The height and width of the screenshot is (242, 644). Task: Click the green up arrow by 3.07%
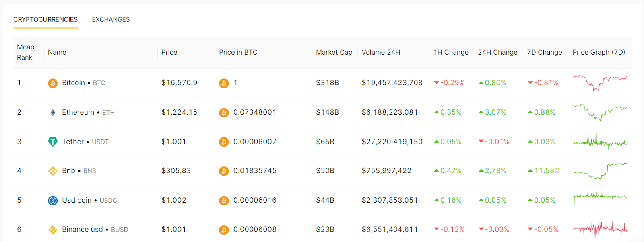click(x=481, y=112)
